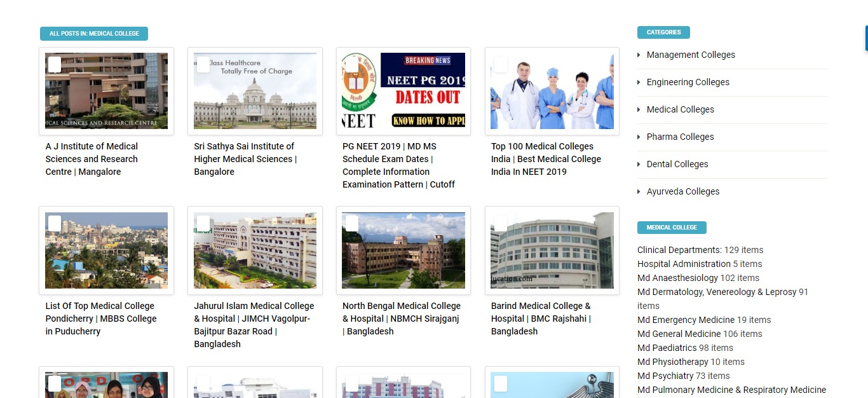Click the All Posts In: Medical College label
Screen dimensions: 868x398
click(x=94, y=34)
